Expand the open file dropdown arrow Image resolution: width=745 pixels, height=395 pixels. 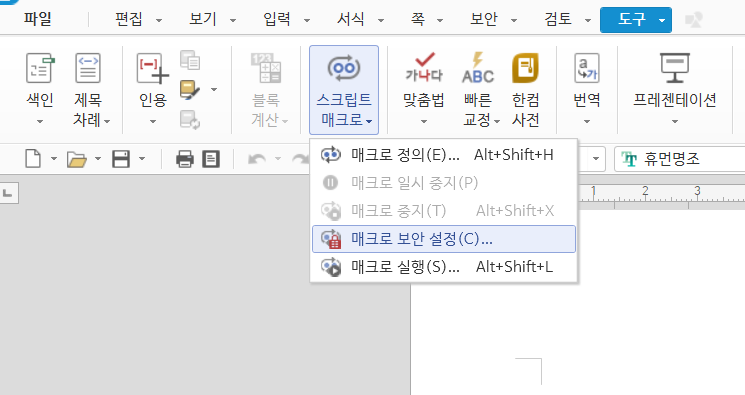(x=98, y=159)
